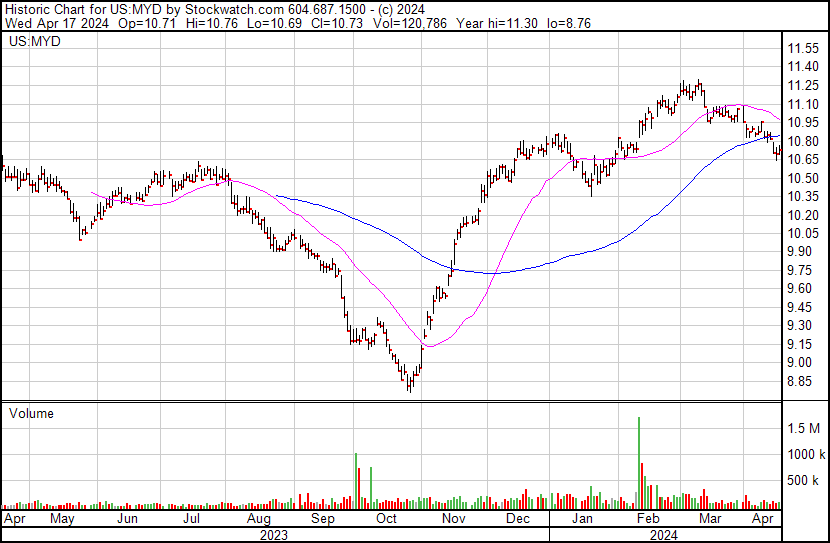Click the Volume panel label
The width and height of the screenshot is (830, 543).
tap(32, 413)
